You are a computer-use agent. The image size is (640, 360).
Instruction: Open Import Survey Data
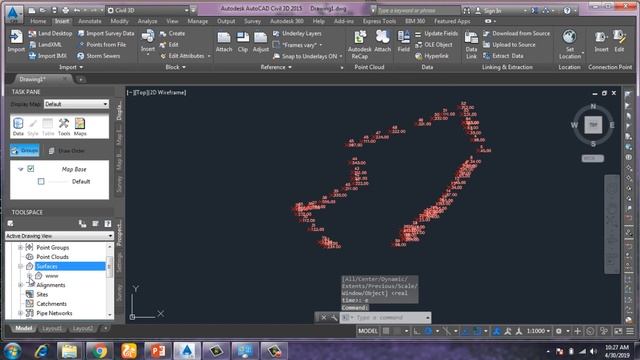[106, 33]
